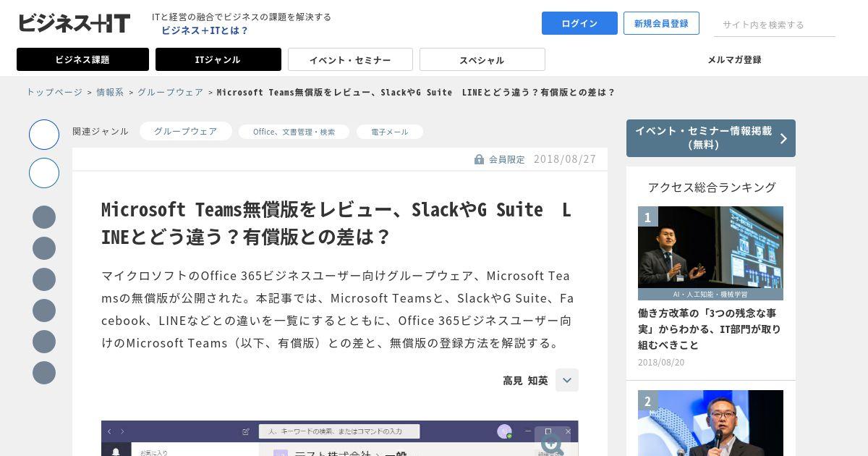Screen dimensions: 868x456
Task: Click the arrow on イベント・セミナー情報掲載 banner
Action: tap(783, 138)
